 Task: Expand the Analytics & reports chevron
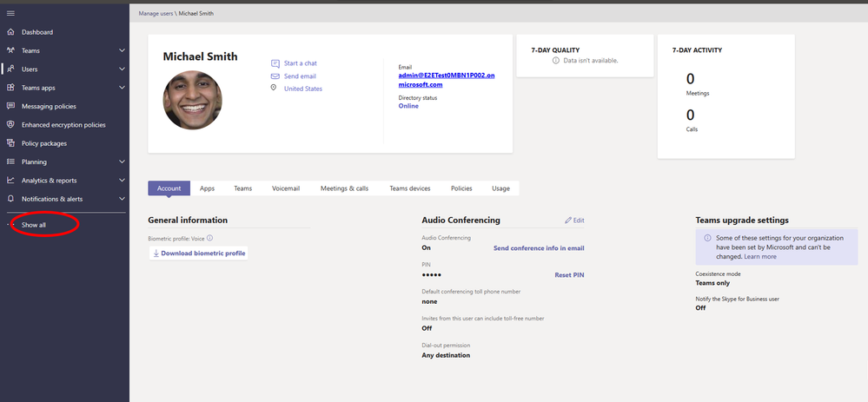[x=123, y=181]
